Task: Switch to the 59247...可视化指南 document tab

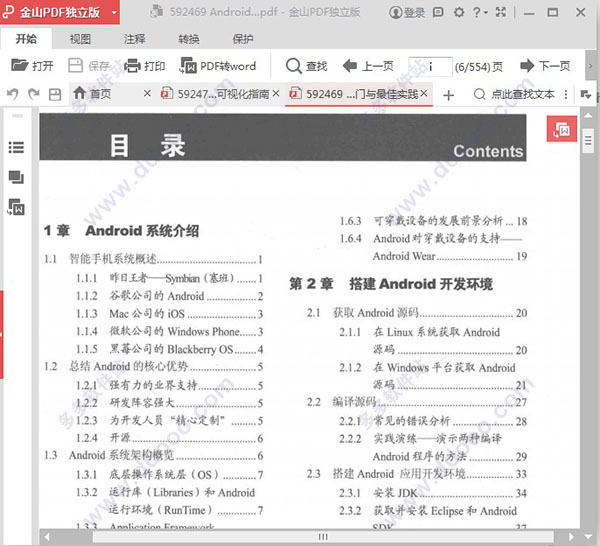Action: click(215, 93)
